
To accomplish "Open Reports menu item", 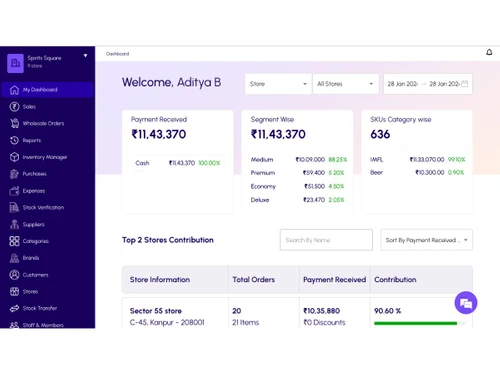I will (47, 140).
